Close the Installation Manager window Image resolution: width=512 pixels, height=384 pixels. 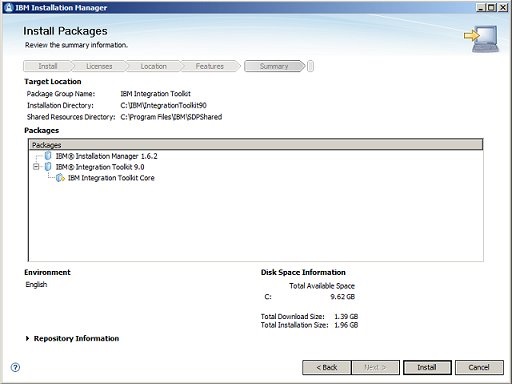[503, 7]
